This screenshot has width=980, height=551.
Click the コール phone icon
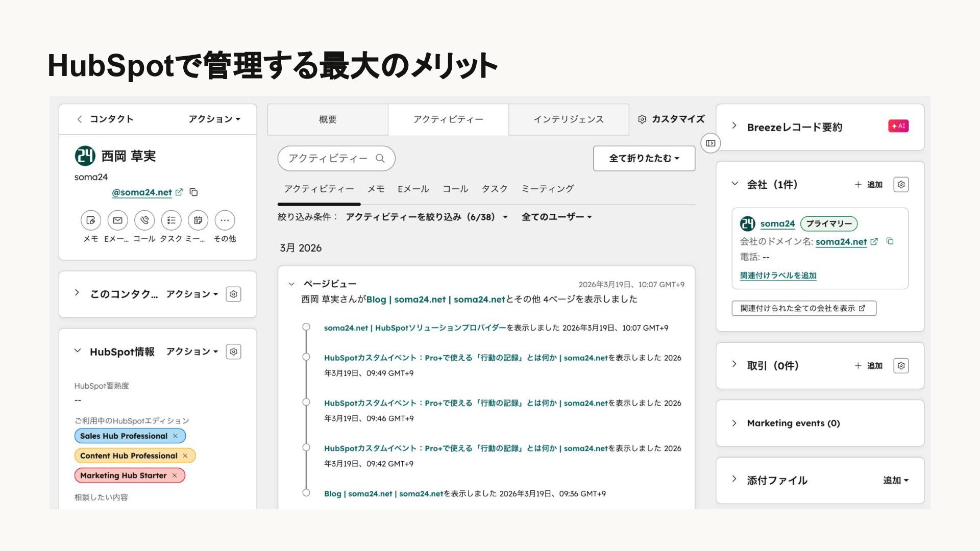(144, 220)
